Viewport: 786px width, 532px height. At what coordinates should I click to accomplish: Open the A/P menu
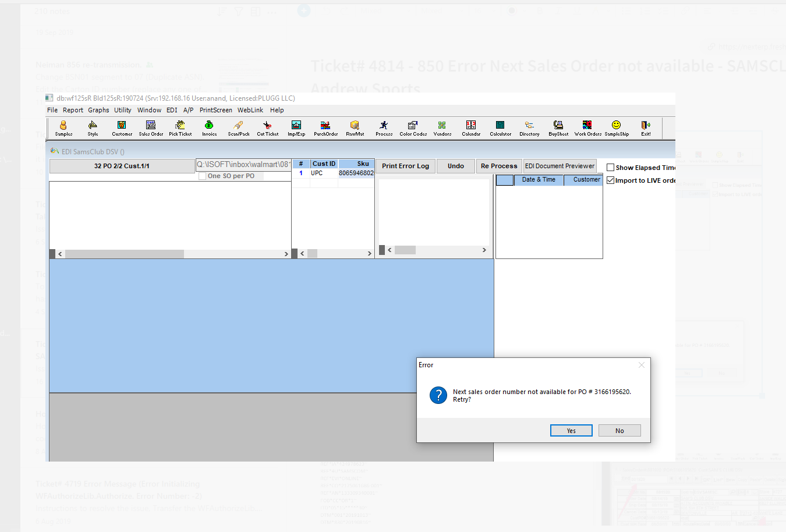tap(188, 110)
